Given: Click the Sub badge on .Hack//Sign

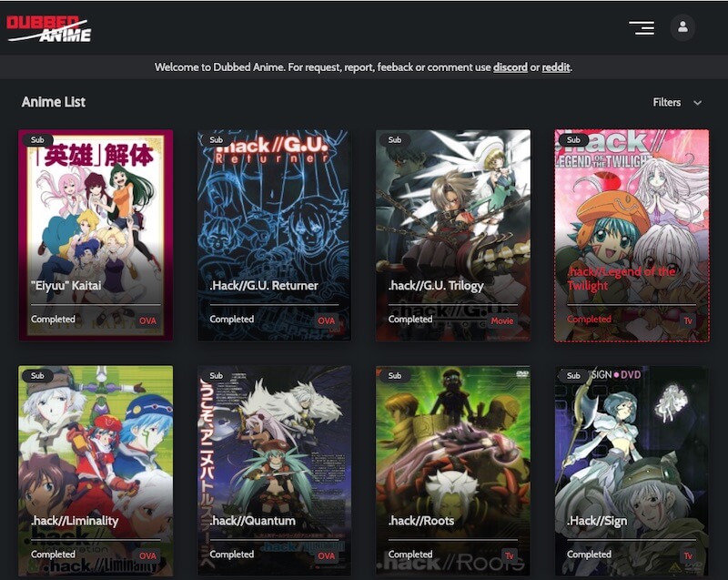Looking at the screenshot, I should coord(573,376).
